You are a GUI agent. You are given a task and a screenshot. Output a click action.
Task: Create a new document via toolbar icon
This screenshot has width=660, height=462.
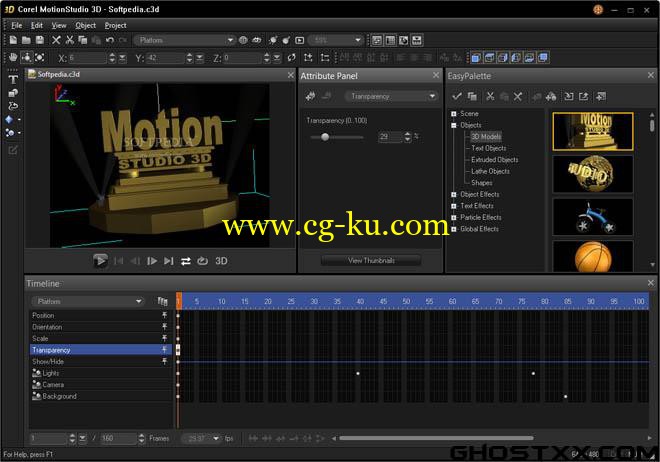13,40
